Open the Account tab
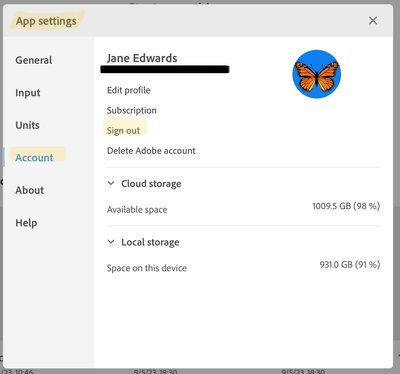This screenshot has width=400, height=374. pos(34,158)
